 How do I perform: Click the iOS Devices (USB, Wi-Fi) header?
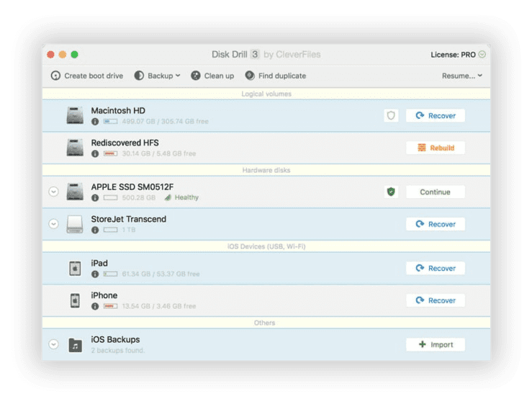click(x=266, y=247)
